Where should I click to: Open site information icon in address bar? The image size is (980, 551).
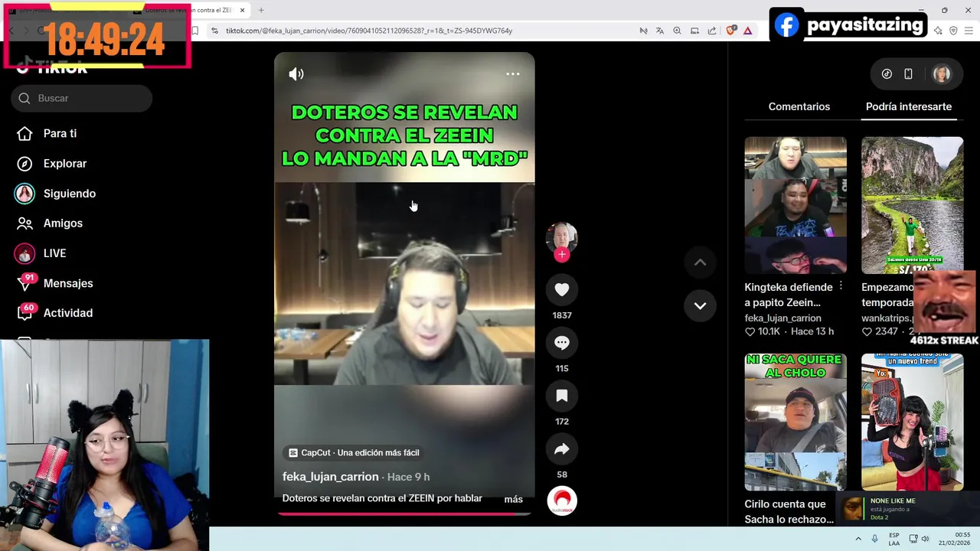[214, 31]
